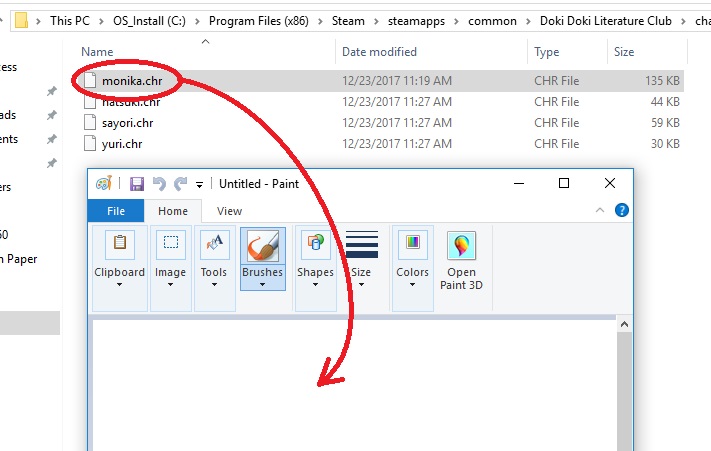
Task: Click the '44 KB' size cell
Action: point(665,102)
